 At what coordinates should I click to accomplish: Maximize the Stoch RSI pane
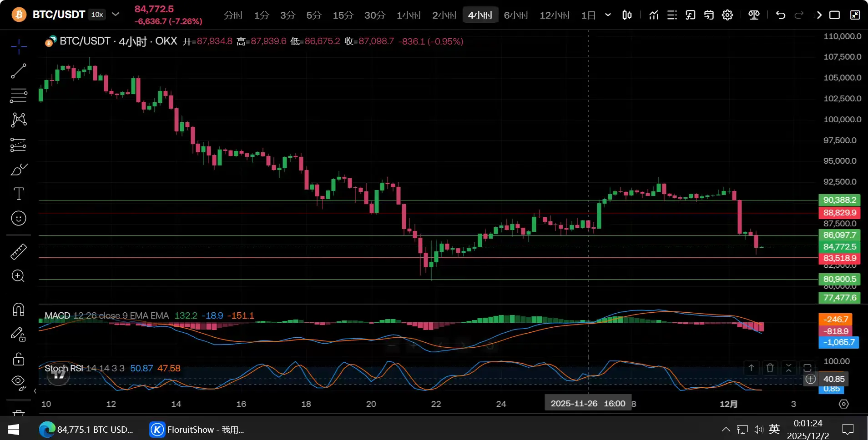[807, 368]
